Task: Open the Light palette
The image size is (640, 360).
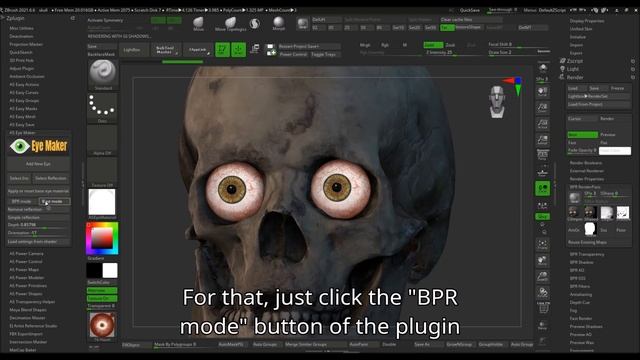Action: [x=573, y=69]
